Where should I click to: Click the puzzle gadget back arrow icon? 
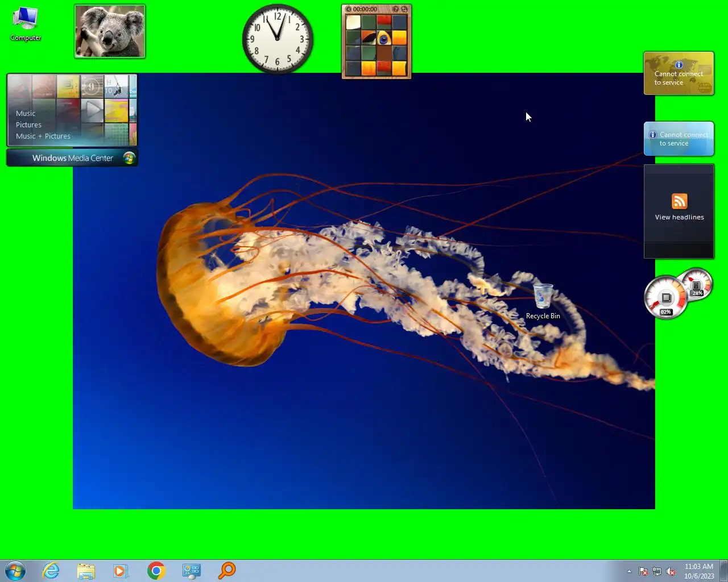click(x=349, y=9)
